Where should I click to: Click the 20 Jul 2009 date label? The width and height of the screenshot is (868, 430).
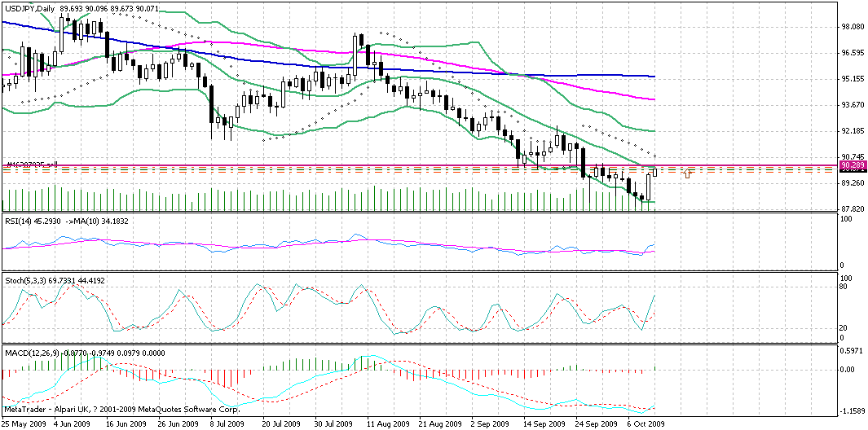pos(281,423)
